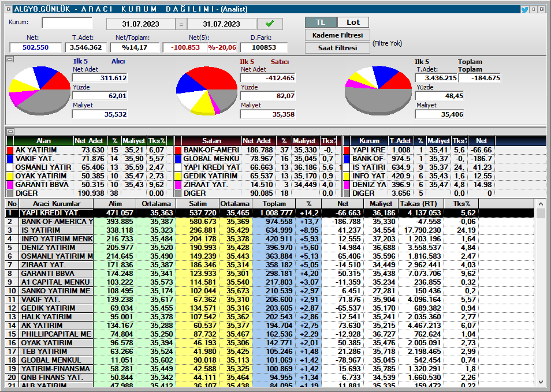Select the end date field after equals sign
Image resolution: width=551 pixels, height=392 pixels.
click(221, 24)
